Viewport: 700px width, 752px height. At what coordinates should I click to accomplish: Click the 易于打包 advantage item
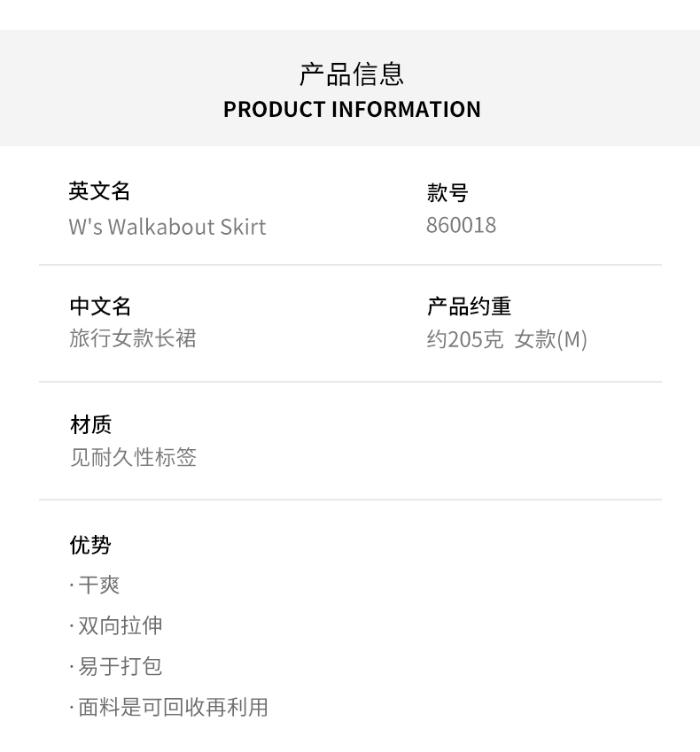pyautogui.click(x=120, y=666)
